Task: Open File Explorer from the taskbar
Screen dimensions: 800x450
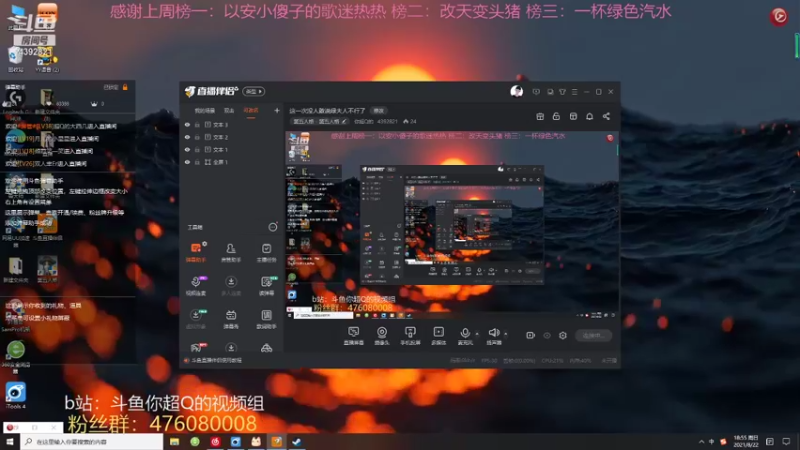Action: [x=174, y=441]
